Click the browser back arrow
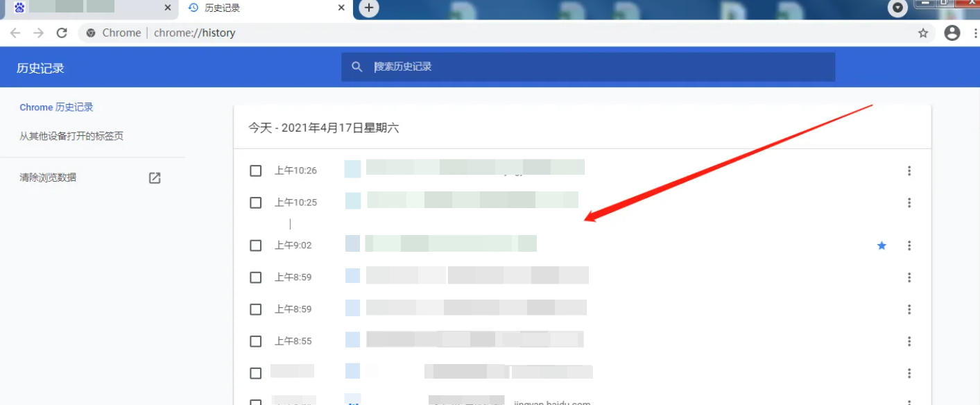 point(15,33)
